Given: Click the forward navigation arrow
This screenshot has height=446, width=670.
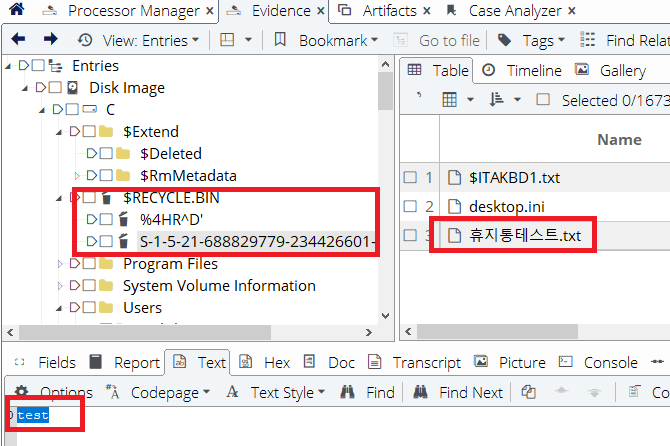Looking at the screenshot, I should (50, 40).
